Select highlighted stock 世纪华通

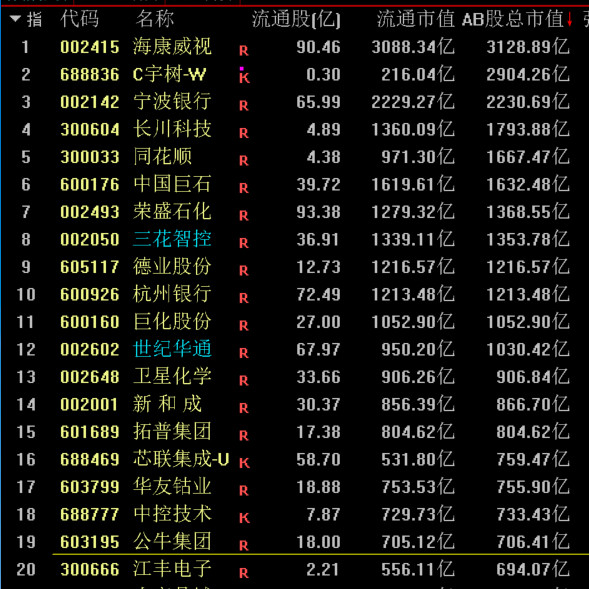[172, 349]
